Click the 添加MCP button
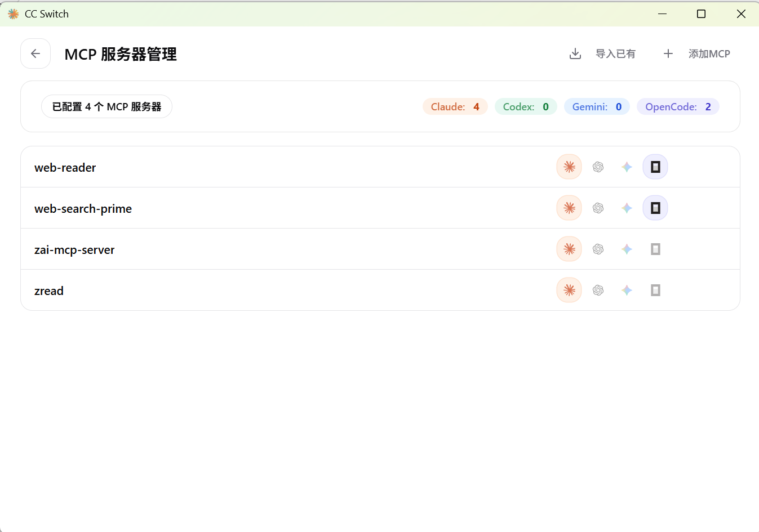Viewport: 759px width, 532px height. coord(709,53)
